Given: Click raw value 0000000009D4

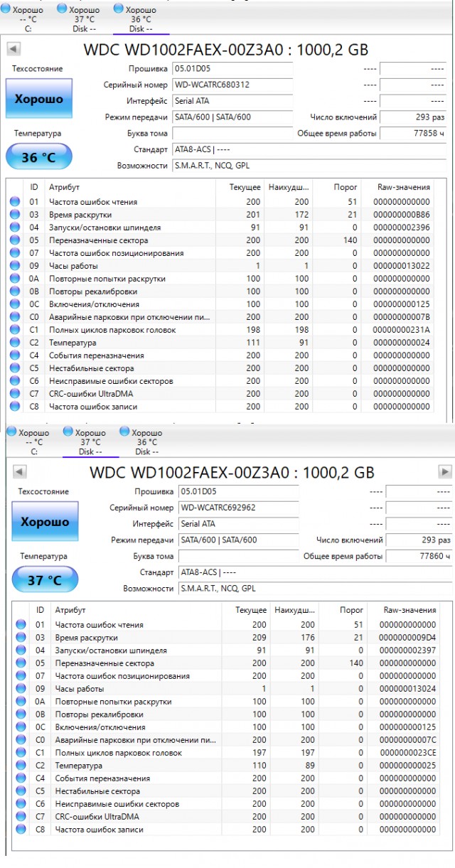Looking at the screenshot, I should [x=408, y=638].
